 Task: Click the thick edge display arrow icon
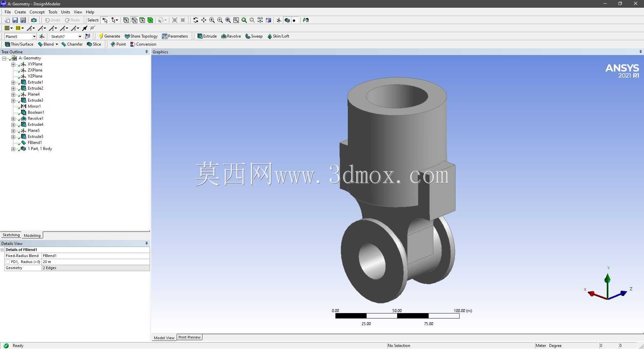(x=85, y=28)
